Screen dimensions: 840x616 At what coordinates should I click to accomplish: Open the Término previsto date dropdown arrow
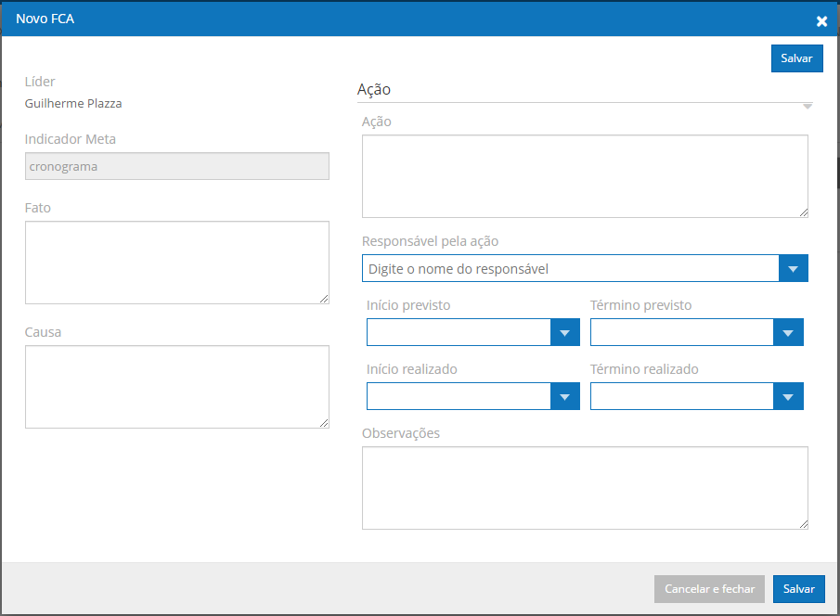coord(788,332)
